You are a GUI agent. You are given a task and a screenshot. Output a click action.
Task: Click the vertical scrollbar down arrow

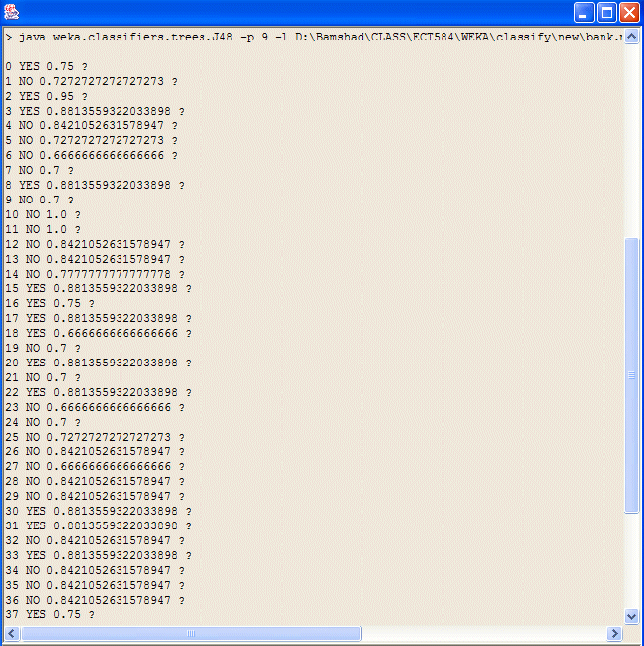click(632, 616)
